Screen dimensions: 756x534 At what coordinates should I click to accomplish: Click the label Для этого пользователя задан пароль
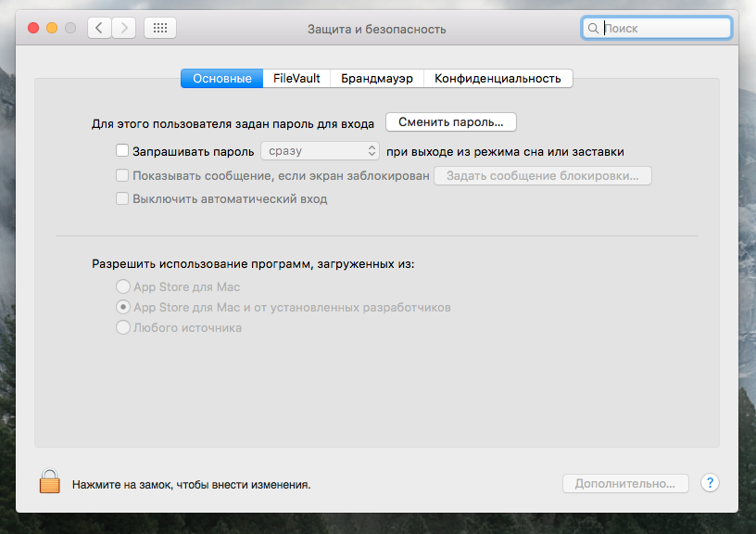pos(233,124)
